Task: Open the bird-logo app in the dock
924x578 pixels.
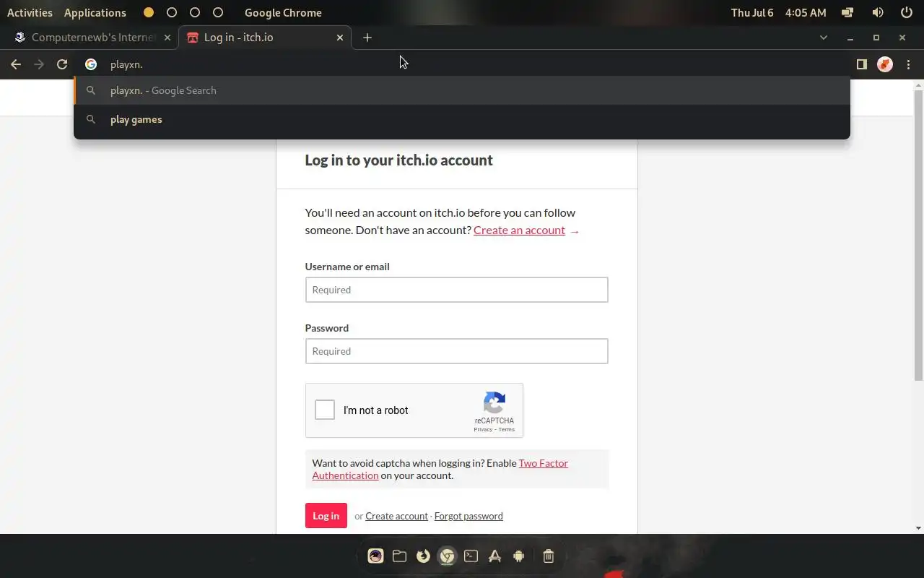Action: (x=375, y=556)
